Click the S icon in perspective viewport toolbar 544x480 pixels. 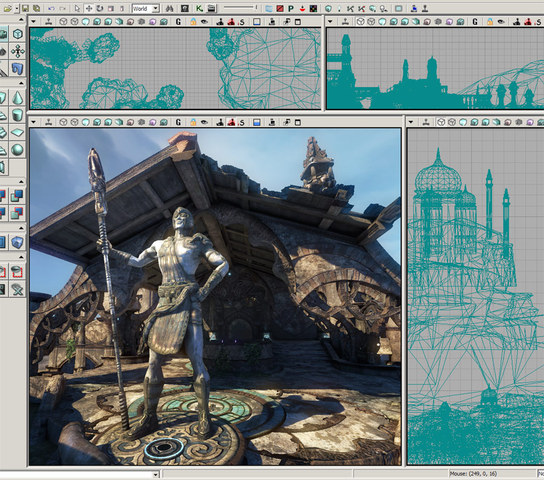click(x=242, y=122)
